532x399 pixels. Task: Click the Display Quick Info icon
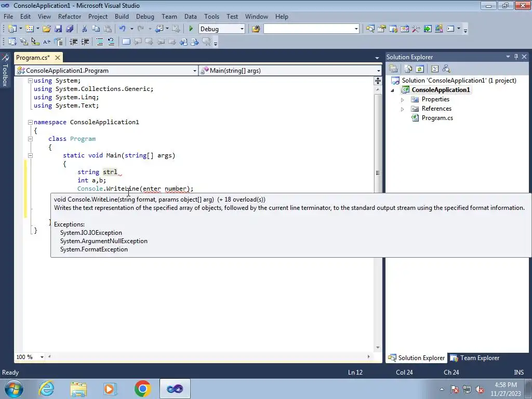(35, 42)
